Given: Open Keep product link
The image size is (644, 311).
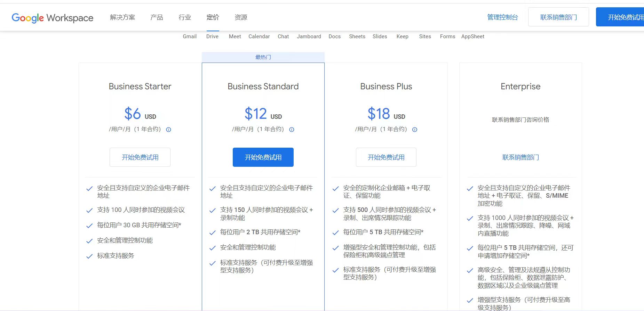Looking at the screenshot, I should (403, 36).
